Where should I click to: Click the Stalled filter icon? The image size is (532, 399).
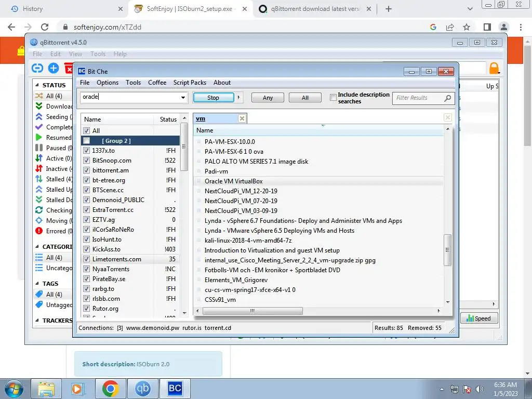39,179
